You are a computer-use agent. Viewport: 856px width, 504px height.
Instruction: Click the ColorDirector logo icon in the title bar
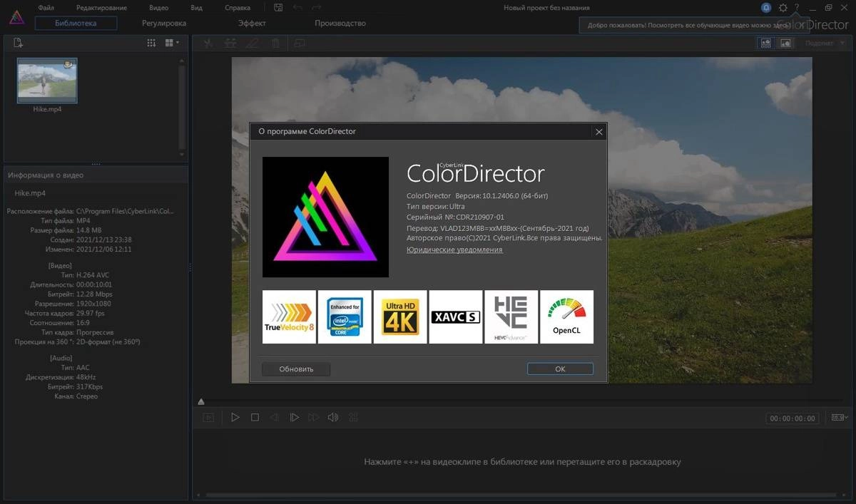(16, 18)
